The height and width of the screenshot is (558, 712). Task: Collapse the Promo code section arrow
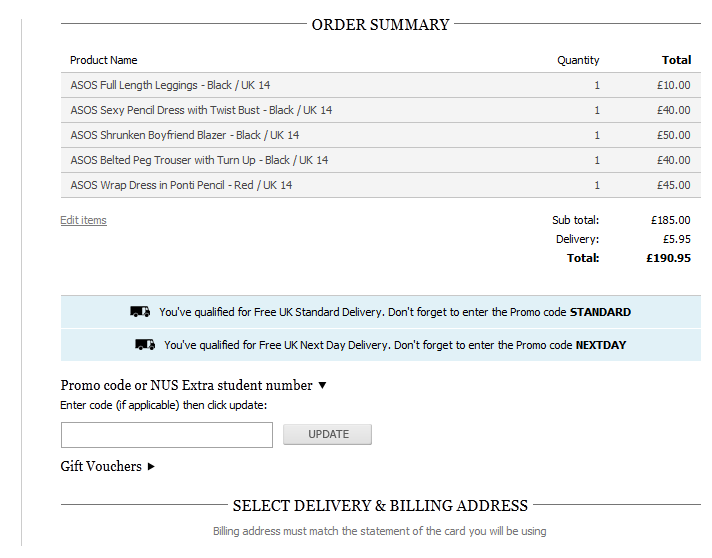point(322,385)
